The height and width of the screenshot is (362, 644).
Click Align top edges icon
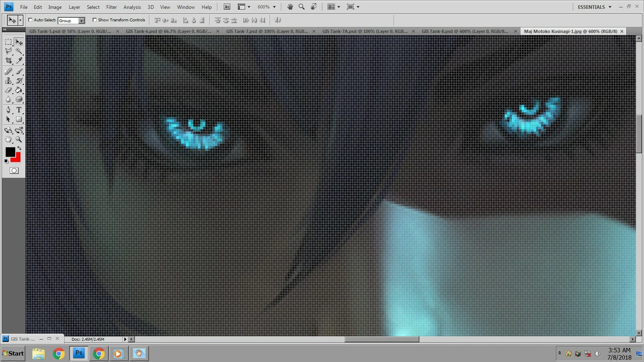point(157,20)
